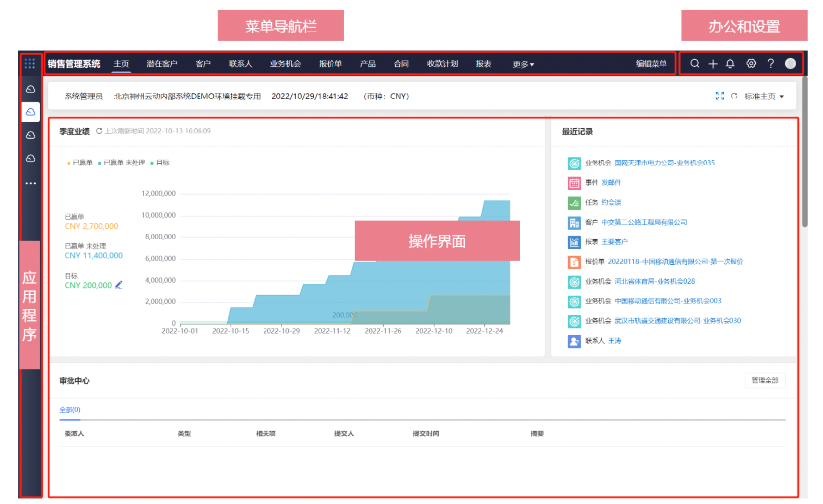Image resolution: width=823 pixels, height=504 pixels.
Task: Click the edit pencil next to target amount
Action: coord(119,285)
